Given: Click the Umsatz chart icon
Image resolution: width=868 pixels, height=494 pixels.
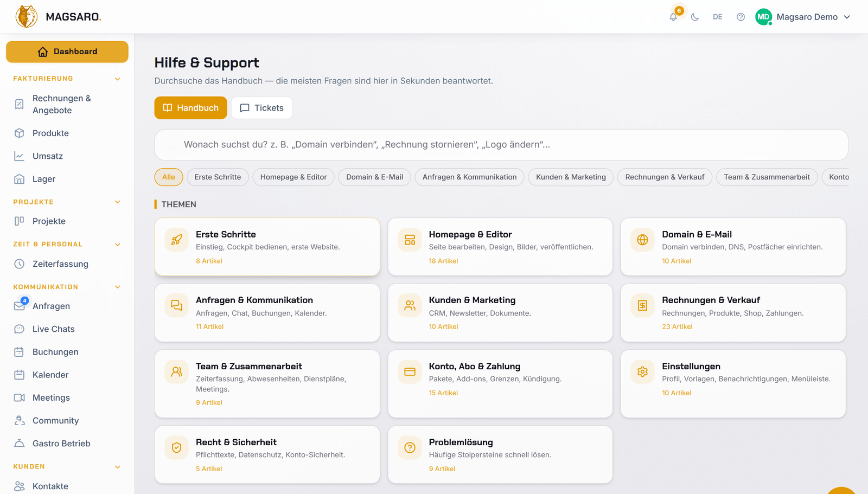Looking at the screenshot, I should coord(20,156).
